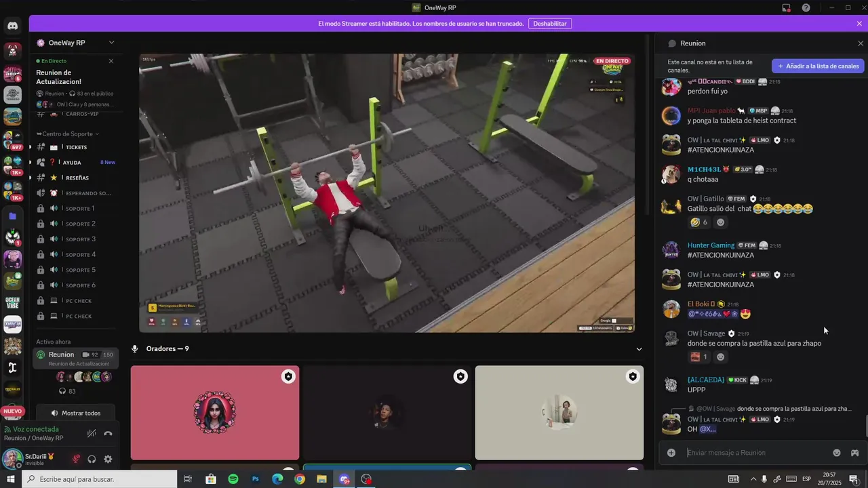Open Discord direct messages home icon
This screenshot has height=488, width=868.
pos(12,26)
